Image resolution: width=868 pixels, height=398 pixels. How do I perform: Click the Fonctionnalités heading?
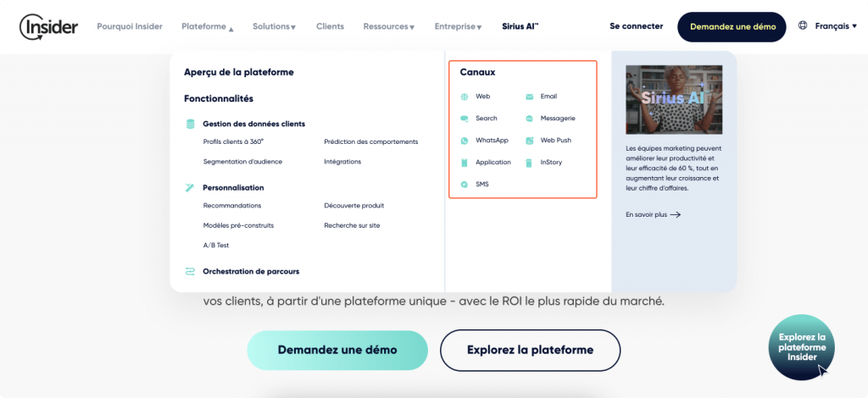click(218, 98)
